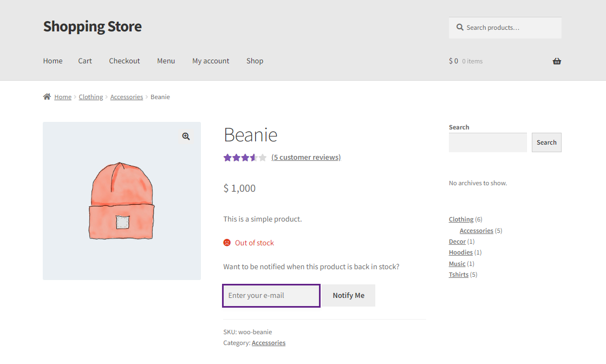Image resolution: width=606 pixels, height=364 pixels.
Task: Open Decor category in sidebar
Action: [457, 242]
